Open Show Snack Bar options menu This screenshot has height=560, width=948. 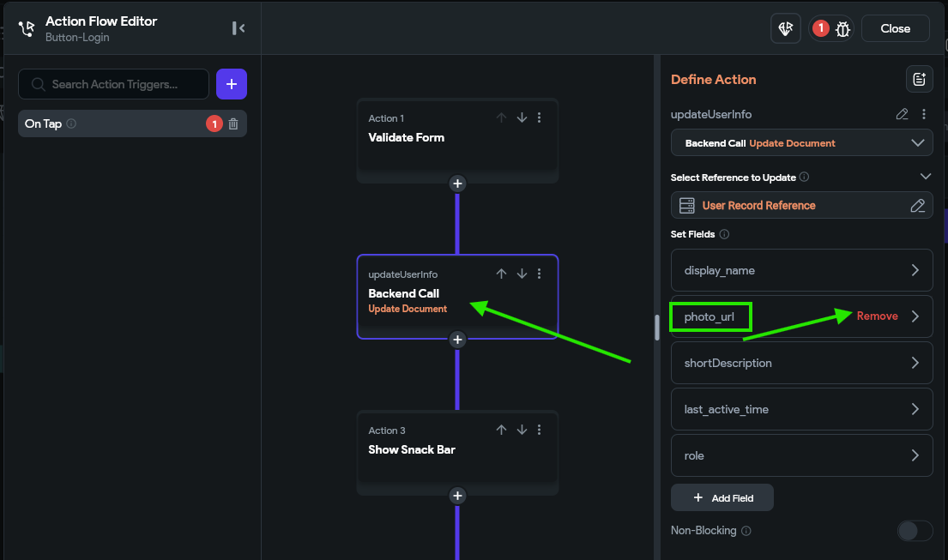540,430
